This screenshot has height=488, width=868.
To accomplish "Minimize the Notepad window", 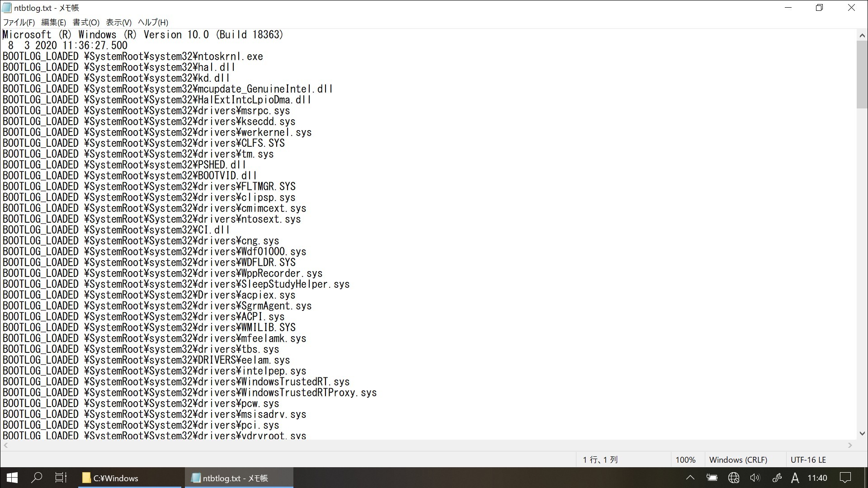I will pos(788,8).
